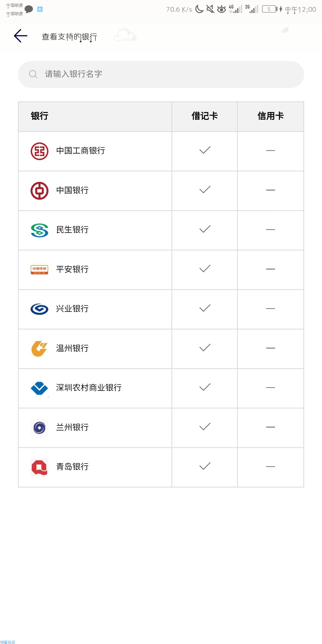Select the 兰州银行 logo icon
The height and width of the screenshot is (644, 322).
(39, 428)
